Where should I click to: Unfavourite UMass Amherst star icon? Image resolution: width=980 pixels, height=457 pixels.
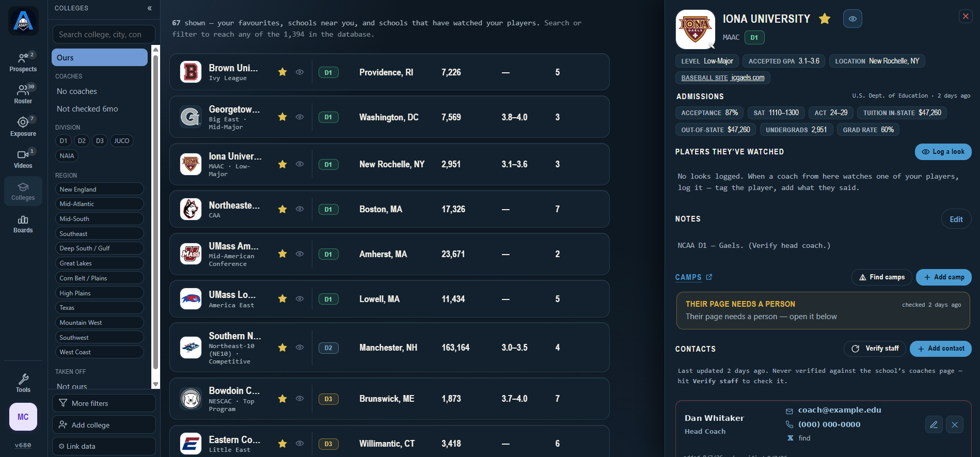282,254
